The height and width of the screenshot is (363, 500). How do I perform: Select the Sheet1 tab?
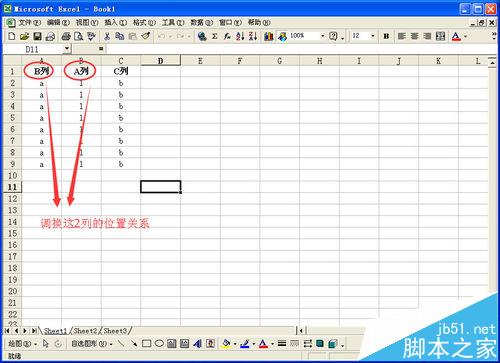tap(55, 331)
